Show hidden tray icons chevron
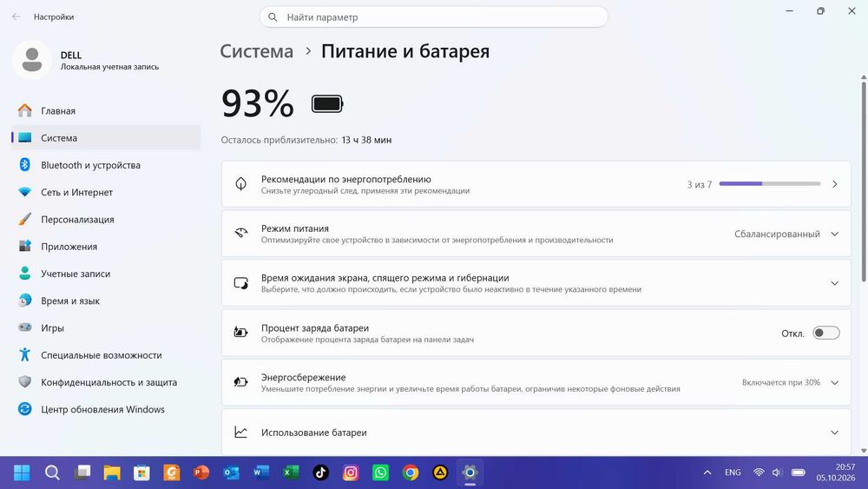This screenshot has width=868, height=489. 707,472
